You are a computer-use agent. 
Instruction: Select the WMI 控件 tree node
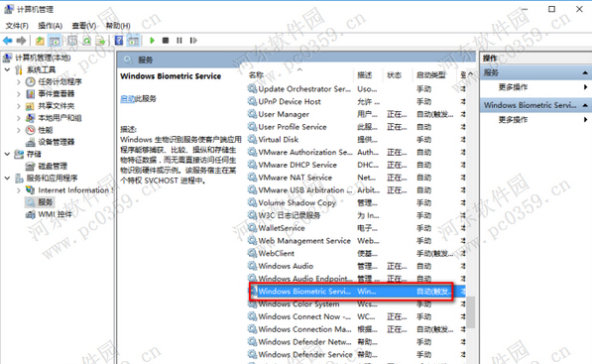(56, 214)
